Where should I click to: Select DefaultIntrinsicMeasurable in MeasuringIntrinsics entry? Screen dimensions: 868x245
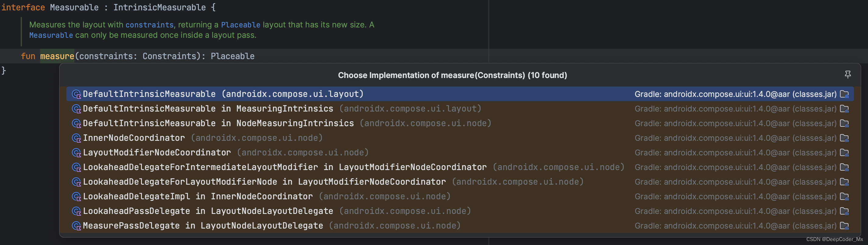point(460,108)
